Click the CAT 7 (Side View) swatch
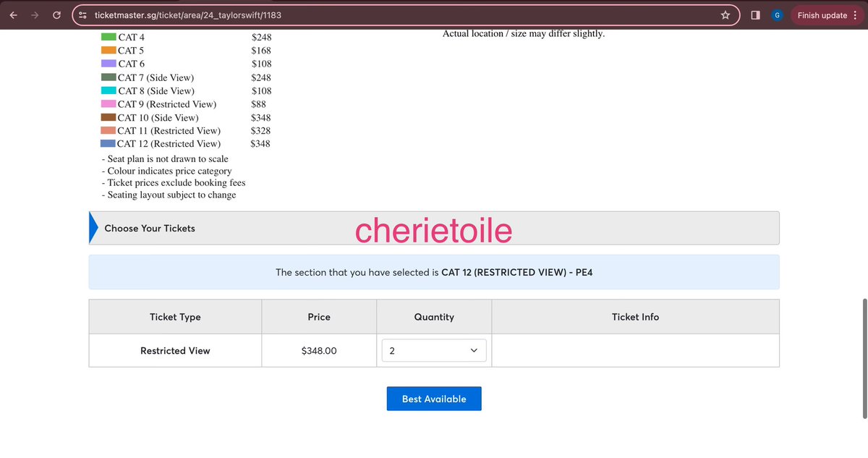 click(109, 77)
